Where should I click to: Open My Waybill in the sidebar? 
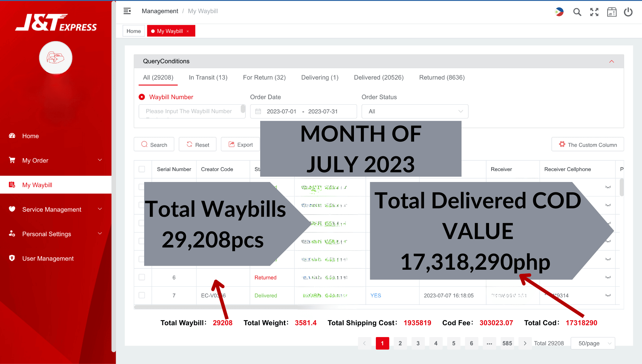tap(56, 185)
